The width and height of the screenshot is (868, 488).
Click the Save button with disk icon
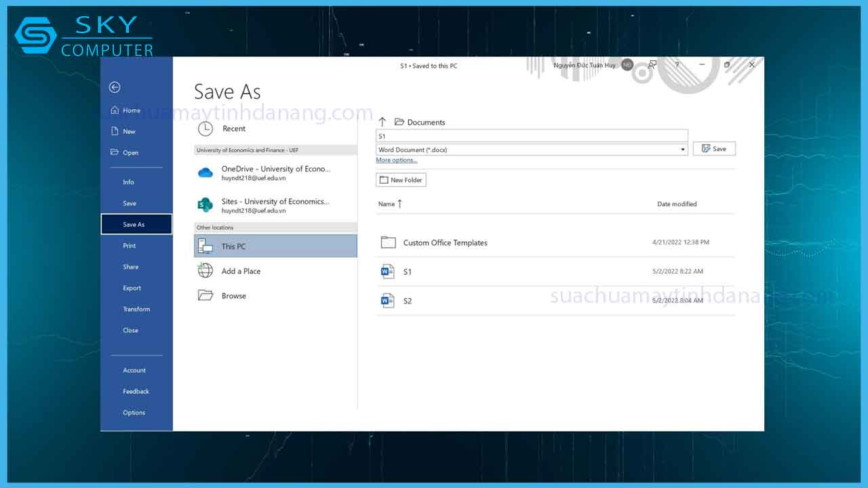[714, 148]
